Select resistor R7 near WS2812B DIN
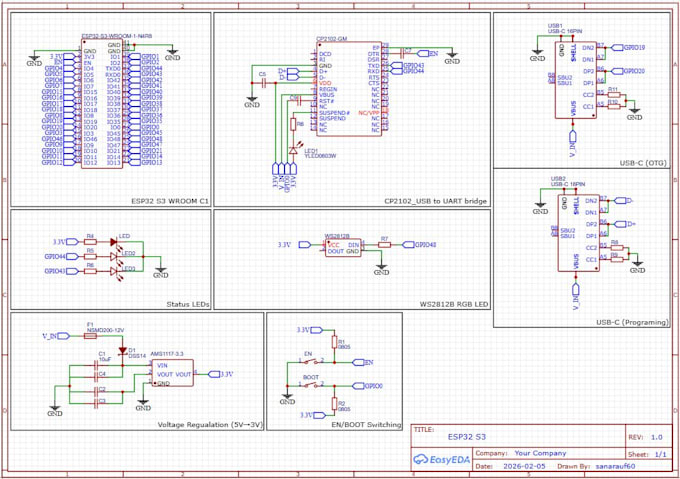The height and width of the screenshot is (479, 680). click(x=384, y=245)
